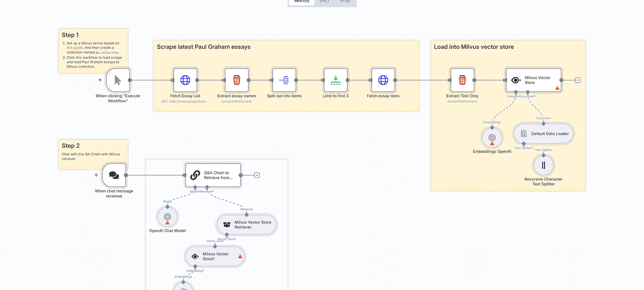Click the plus after Milvus Vector Store

tap(578, 80)
